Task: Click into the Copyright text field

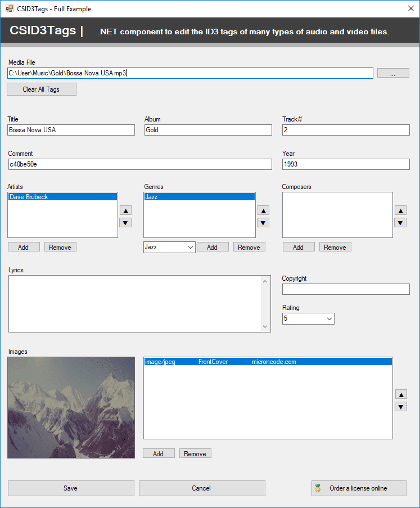Action: [346, 289]
